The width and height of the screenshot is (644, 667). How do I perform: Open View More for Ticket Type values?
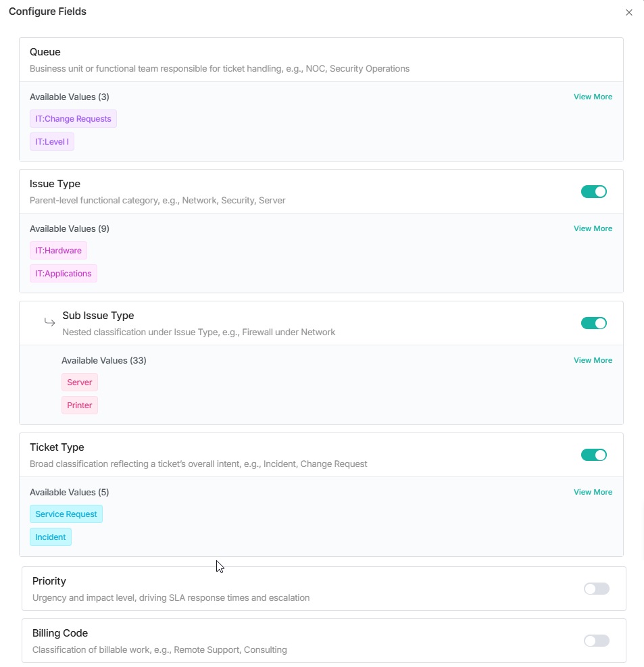tap(593, 492)
